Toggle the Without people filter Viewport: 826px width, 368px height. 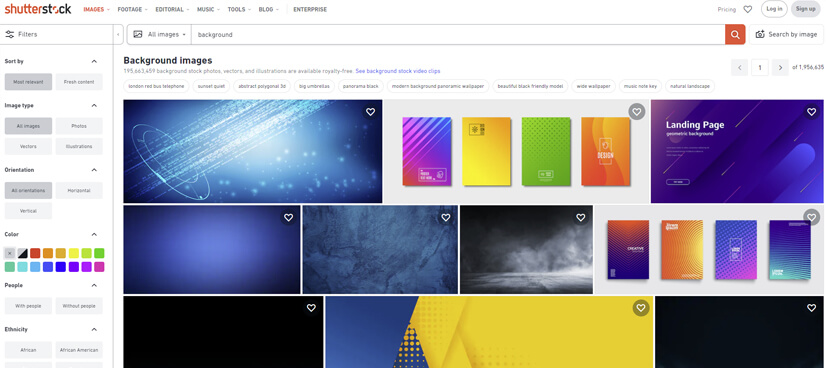point(79,305)
